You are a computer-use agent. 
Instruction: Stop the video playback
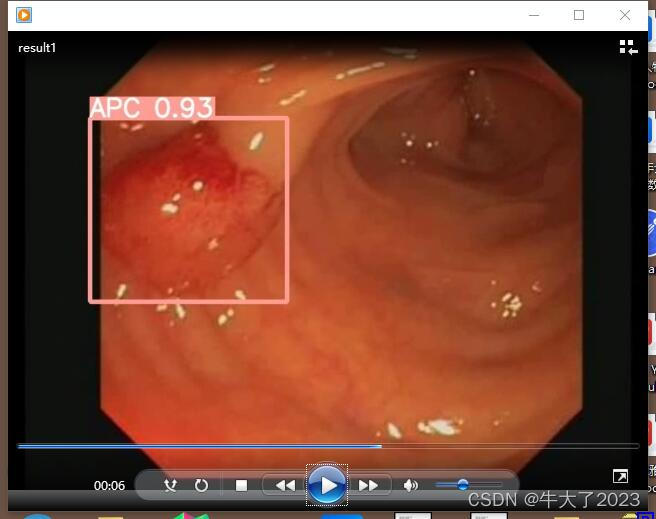241,485
